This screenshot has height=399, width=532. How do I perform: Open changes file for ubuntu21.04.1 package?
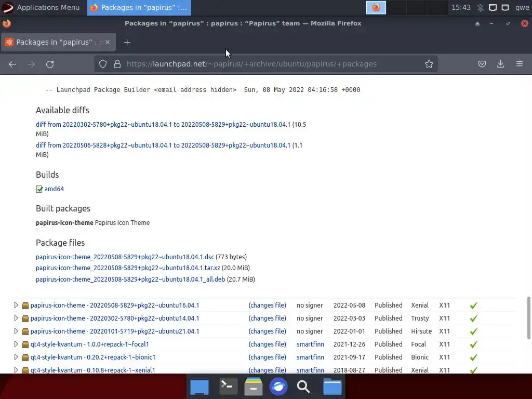tap(268, 331)
